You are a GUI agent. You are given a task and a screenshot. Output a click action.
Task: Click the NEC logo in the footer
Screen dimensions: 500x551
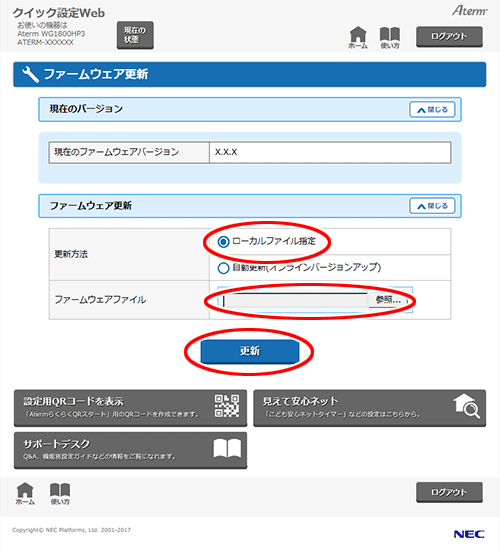[469, 534]
